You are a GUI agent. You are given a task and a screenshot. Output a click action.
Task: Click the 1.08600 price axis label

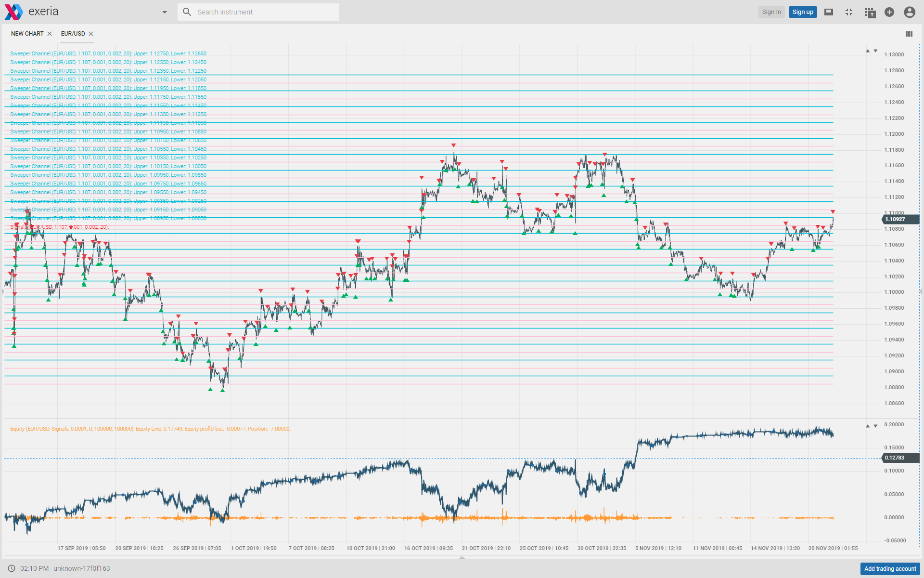click(894, 403)
